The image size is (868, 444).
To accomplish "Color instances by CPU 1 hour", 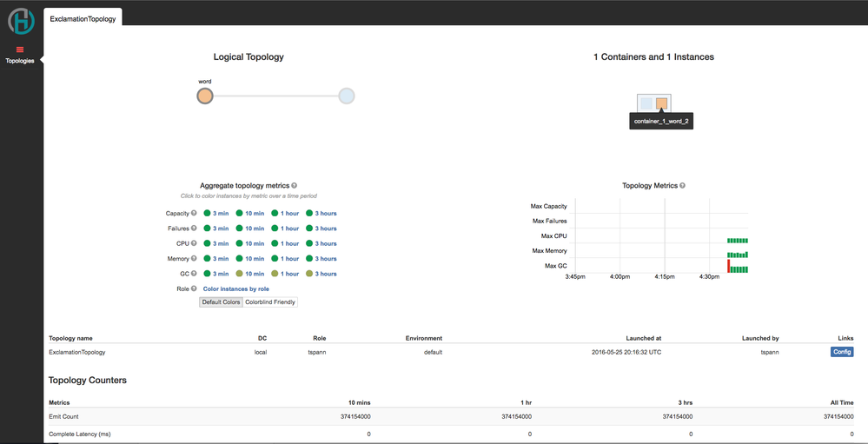I will pos(285,243).
